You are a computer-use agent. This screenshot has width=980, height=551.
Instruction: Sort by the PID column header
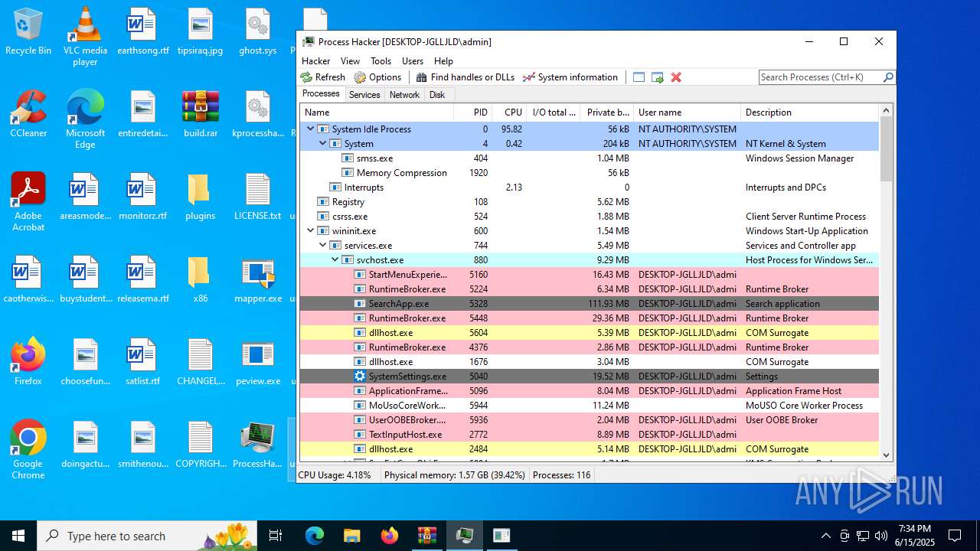pyautogui.click(x=472, y=112)
